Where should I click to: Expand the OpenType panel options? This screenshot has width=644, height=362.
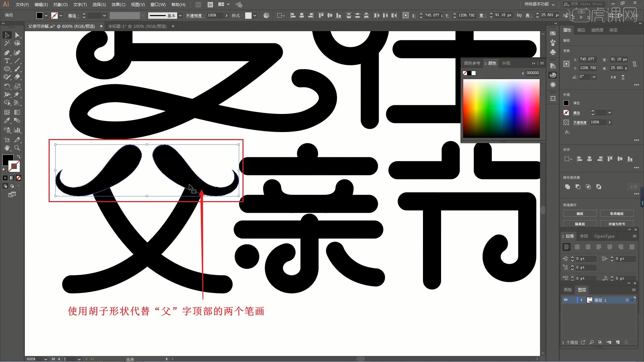(635, 236)
